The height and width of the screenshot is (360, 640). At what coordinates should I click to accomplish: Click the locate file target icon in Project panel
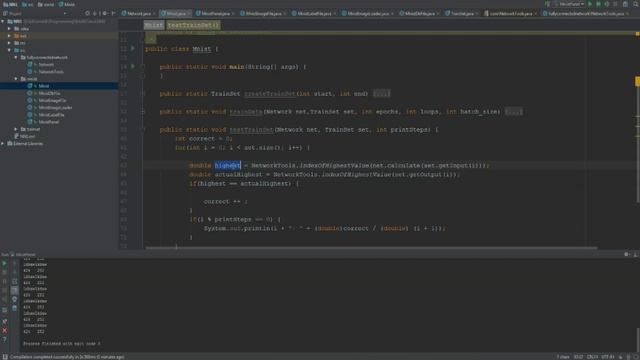(x=87, y=13)
